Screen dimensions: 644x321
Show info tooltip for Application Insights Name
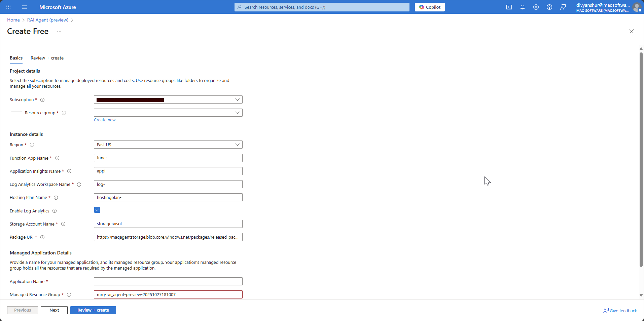click(x=69, y=171)
